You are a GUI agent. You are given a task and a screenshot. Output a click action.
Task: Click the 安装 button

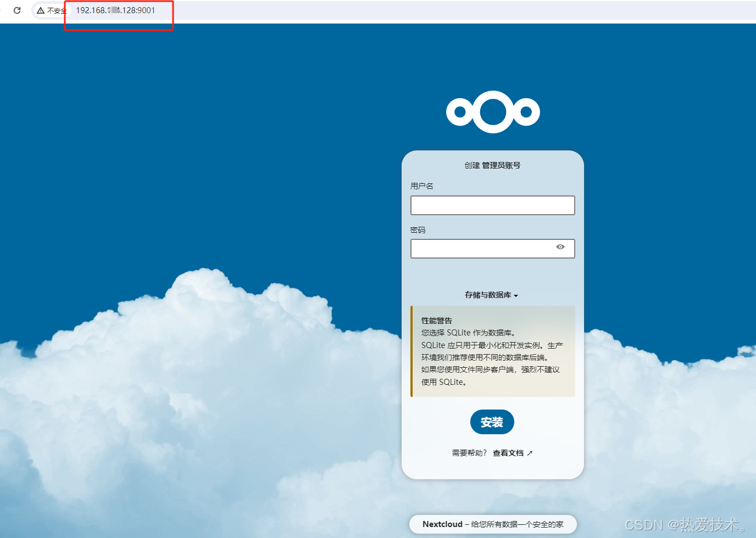coord(492,422)
